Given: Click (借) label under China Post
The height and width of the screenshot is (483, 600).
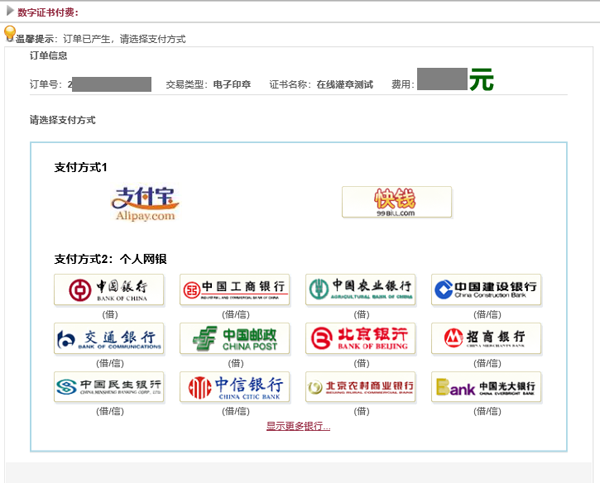Looking at the screenshot, I should point(236,363).
